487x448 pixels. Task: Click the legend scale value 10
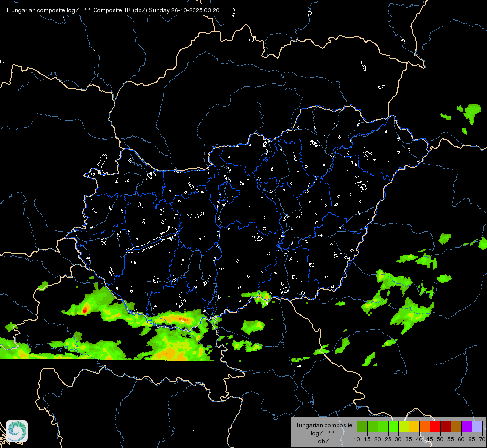click(357, 440)
